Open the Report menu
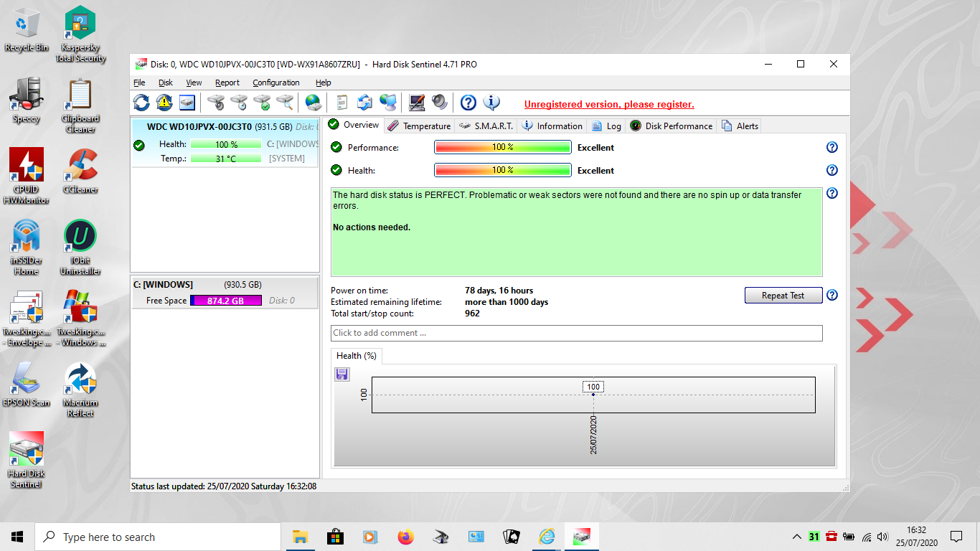The image size is (980, 551). (227, 83)
